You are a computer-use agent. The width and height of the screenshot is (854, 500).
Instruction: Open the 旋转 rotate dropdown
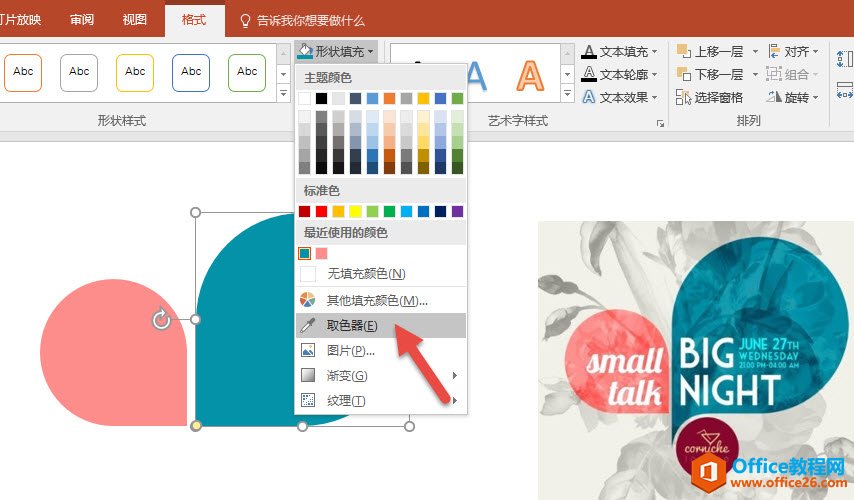[x=794, y=97]
